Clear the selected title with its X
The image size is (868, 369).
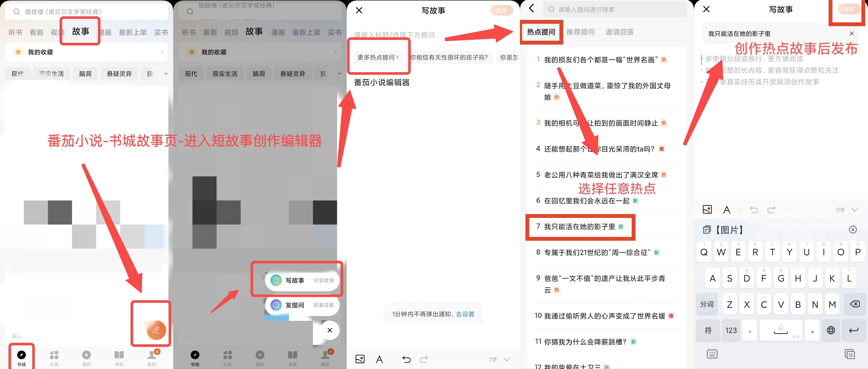click(851, 33)
